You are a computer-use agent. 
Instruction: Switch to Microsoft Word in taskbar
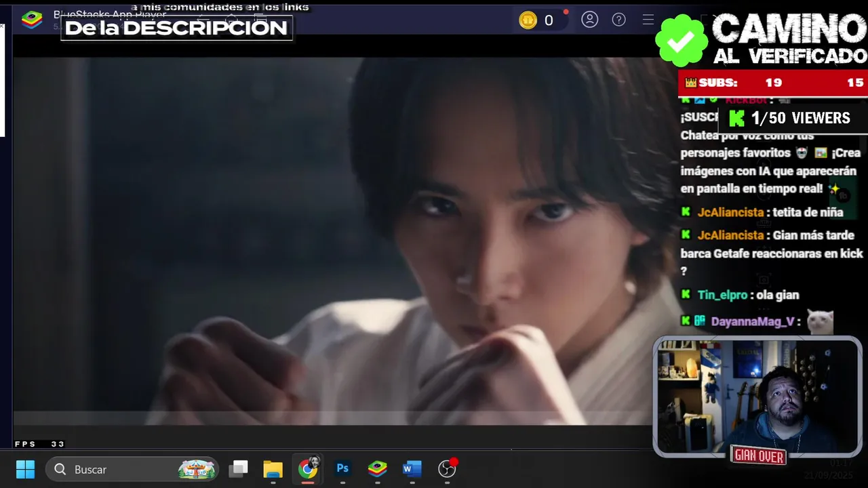click(x=412, y=469)
